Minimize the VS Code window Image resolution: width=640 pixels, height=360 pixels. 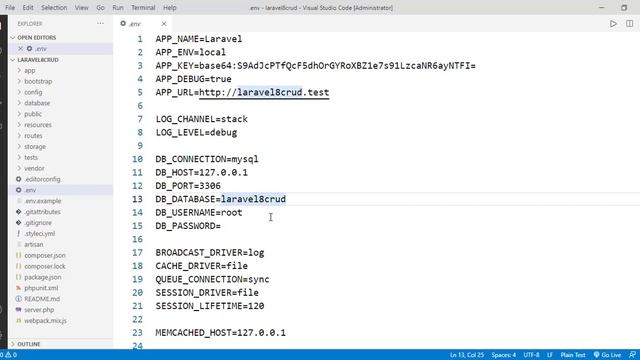(x=601, y=8)
